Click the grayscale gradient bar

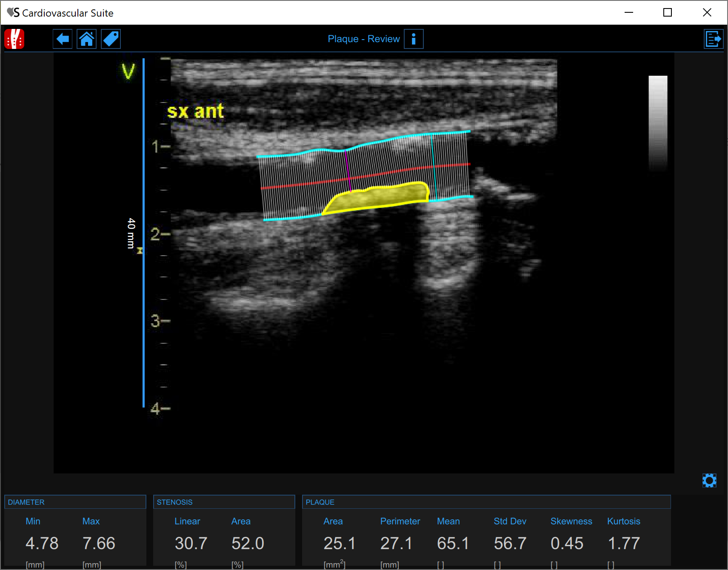click(x=657, y=123)
